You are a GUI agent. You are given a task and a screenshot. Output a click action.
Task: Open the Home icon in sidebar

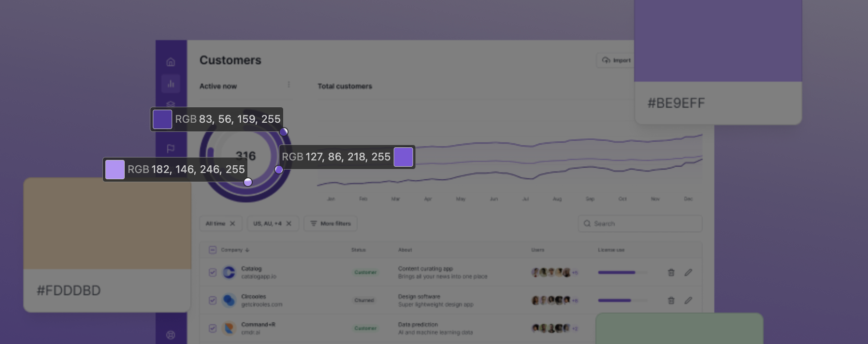pos(171,62)
